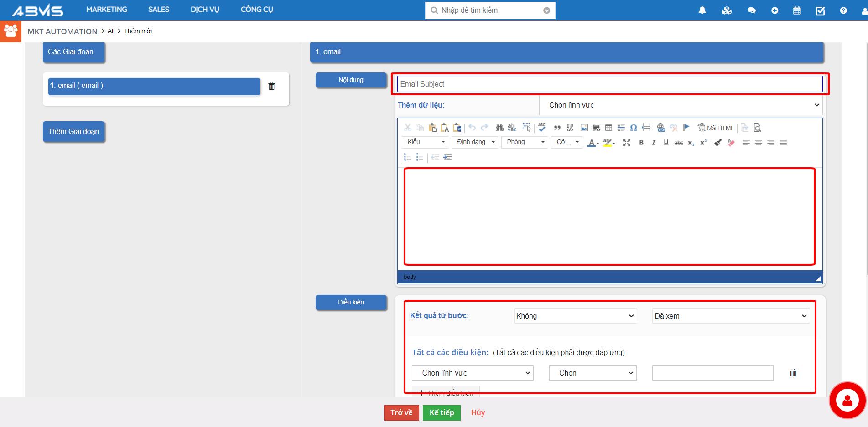
Task: Expand the 'Đã xem' result dropdown
Action: click(x=730, y=316)
